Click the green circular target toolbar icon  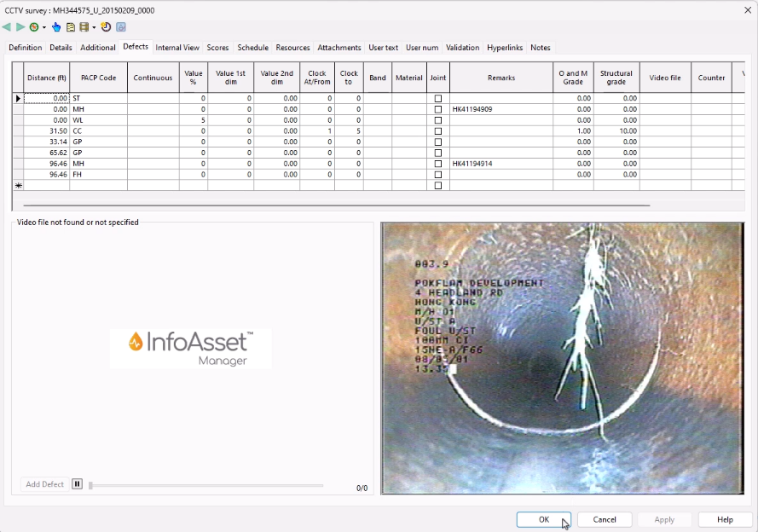(x=33, y=27)
